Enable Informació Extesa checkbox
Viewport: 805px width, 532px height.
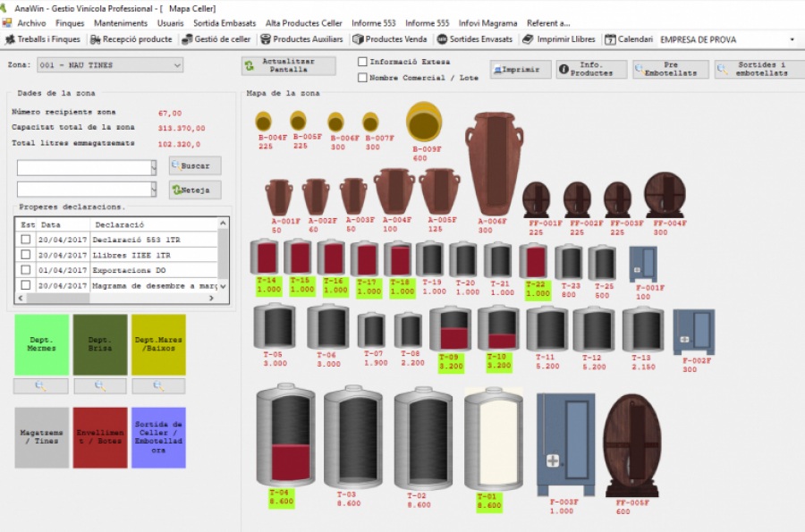(x=362, y=62)
